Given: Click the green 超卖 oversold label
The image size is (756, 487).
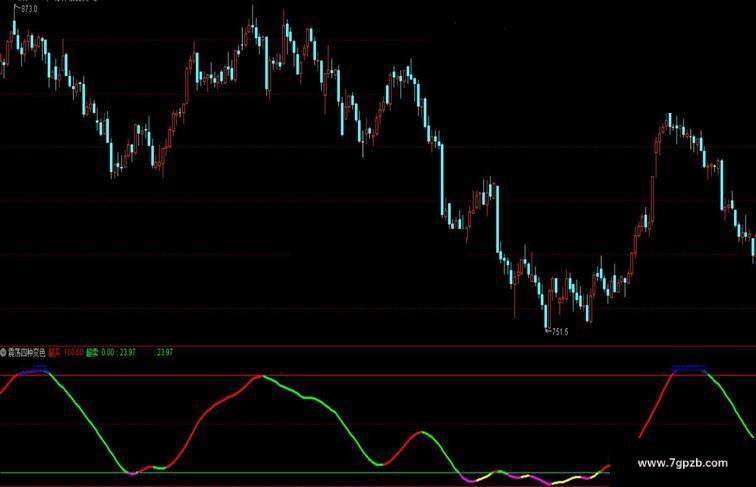Looking at the screenshot, I should coord(92,352).
